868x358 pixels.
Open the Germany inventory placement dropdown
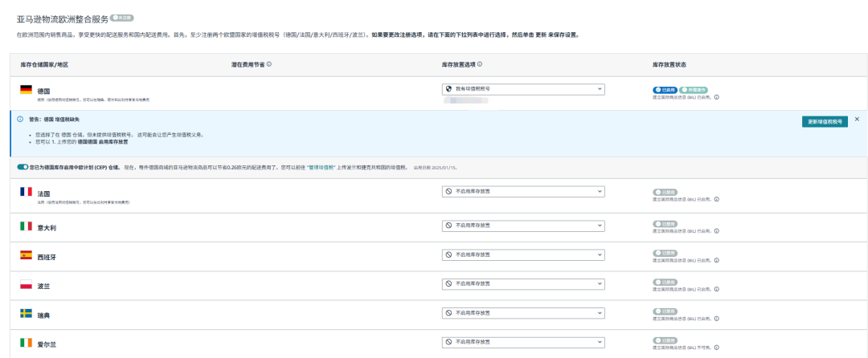click(x=523, y=89)
